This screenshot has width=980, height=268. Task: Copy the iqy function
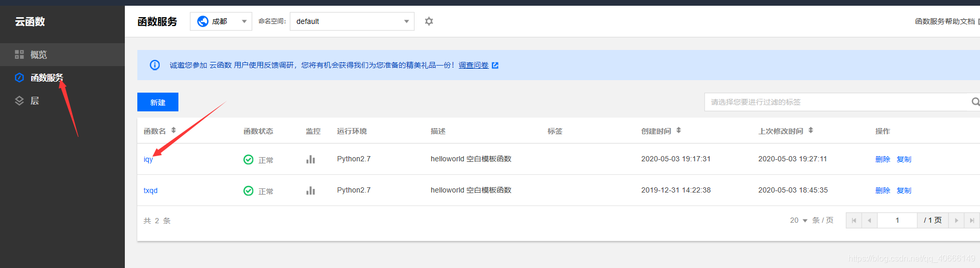point(904,159)
